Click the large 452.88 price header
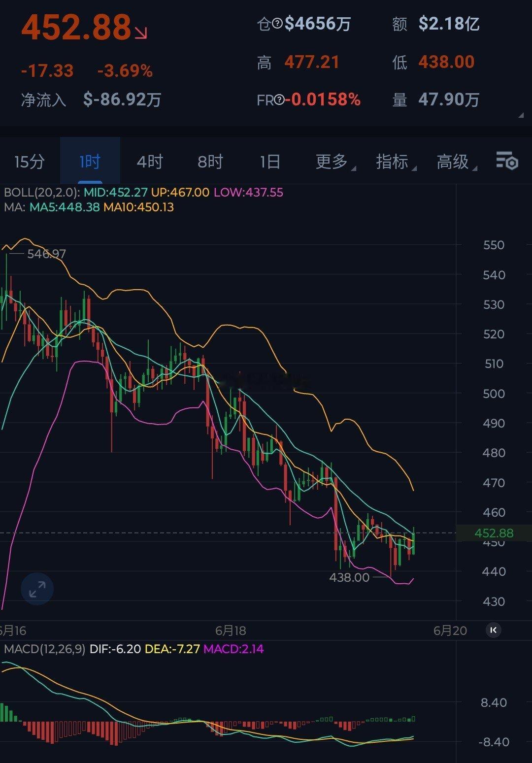The height and width of the screenshot is (763, 532). 76,28
